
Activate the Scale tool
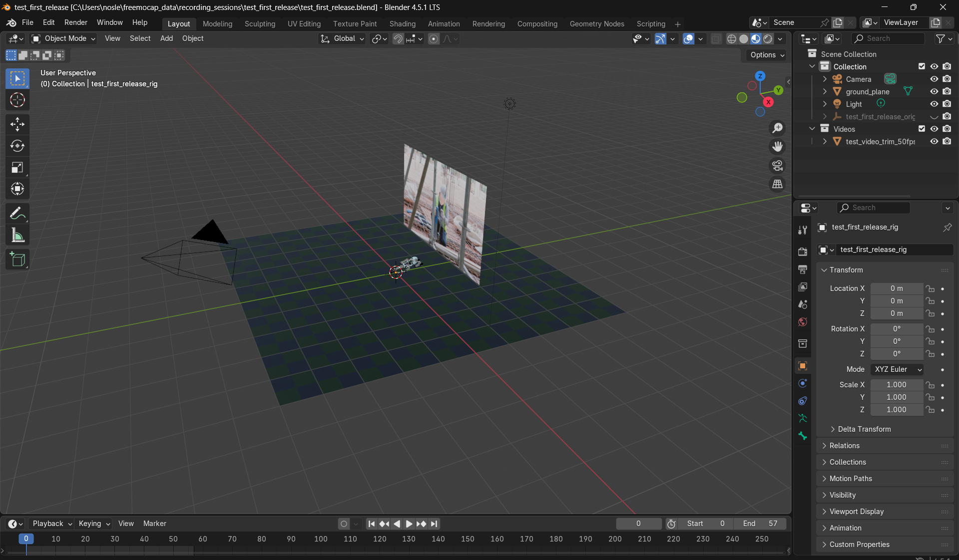17,167
